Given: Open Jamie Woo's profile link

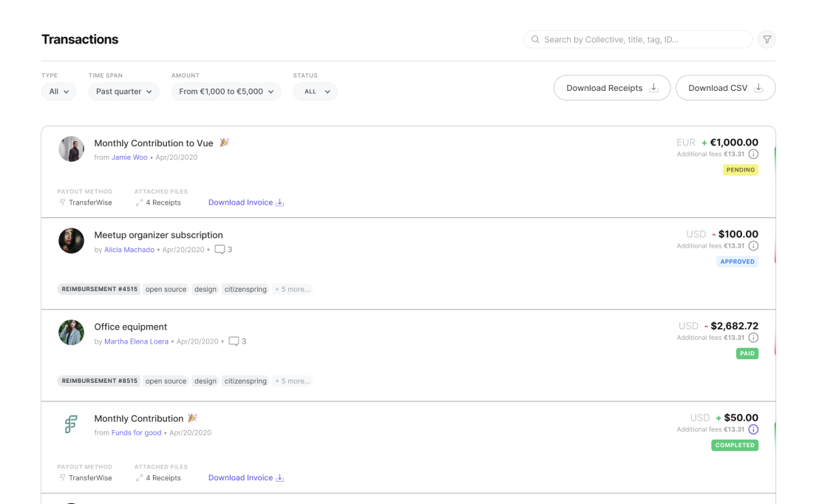Looking at the screenshot, I should pos(129,157).
